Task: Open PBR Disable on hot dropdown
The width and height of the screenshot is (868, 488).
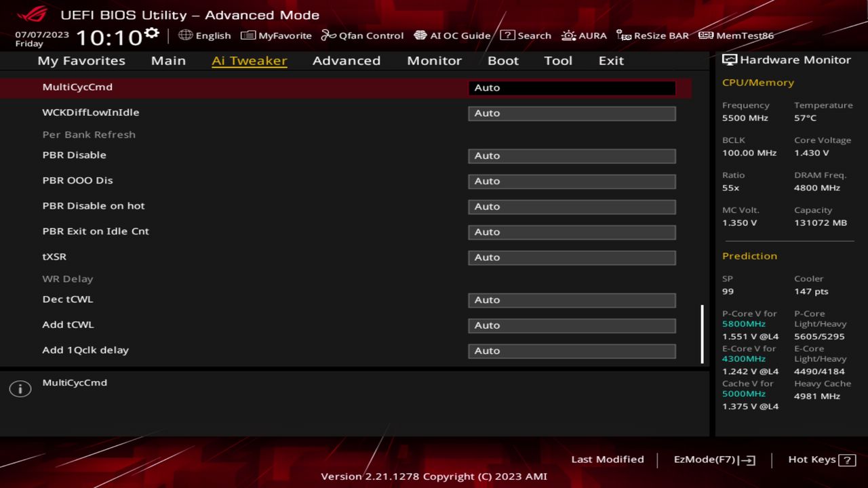Action: pos(572,207)
